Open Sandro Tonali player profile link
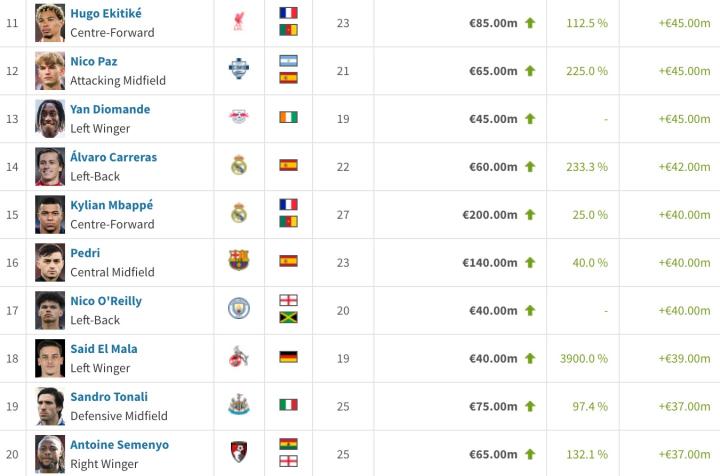The height and width of the screenshot is (476, 720). click(x=109, y=397)
